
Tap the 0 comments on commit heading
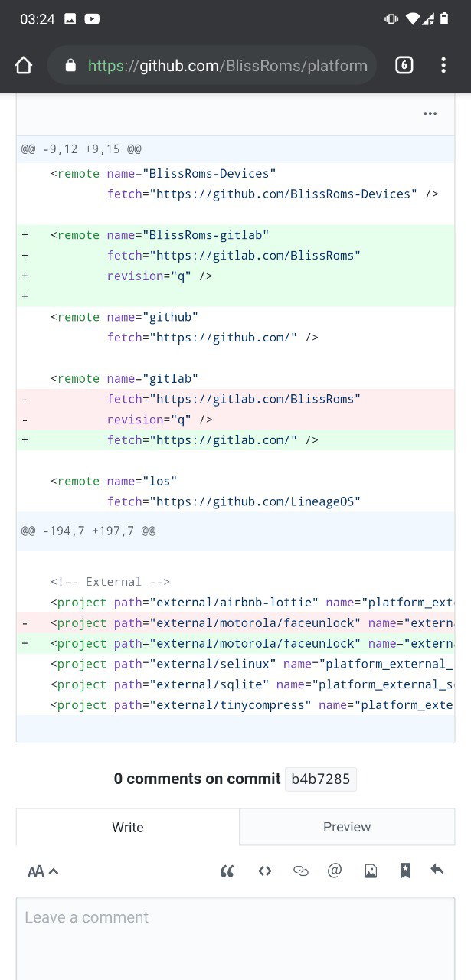point(198,779)
